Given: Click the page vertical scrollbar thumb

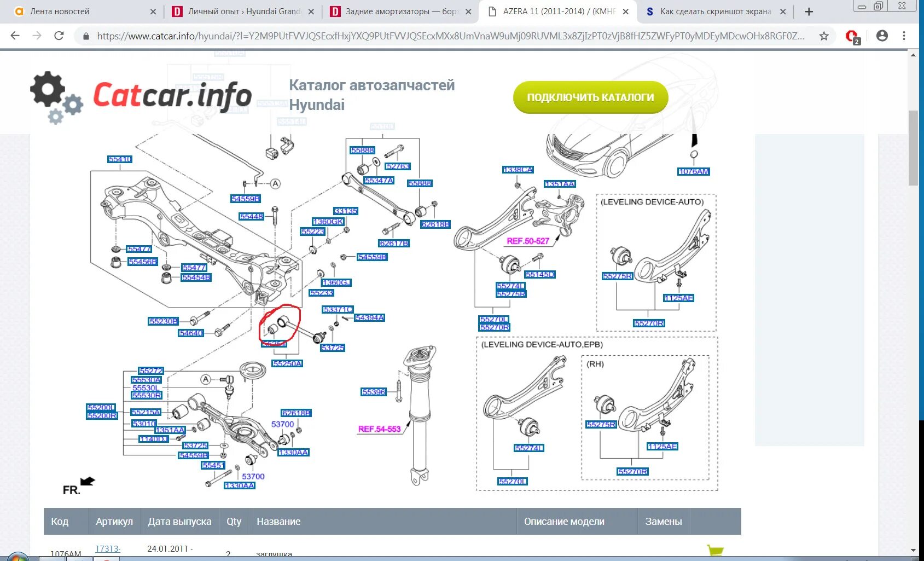Looking at the screenshot, I should tap(913, 148).
